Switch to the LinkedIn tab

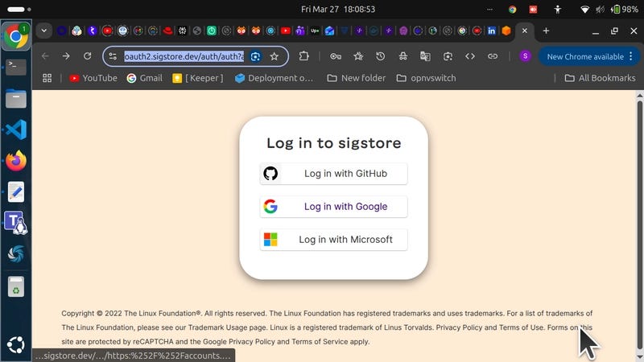pos(492,31)
